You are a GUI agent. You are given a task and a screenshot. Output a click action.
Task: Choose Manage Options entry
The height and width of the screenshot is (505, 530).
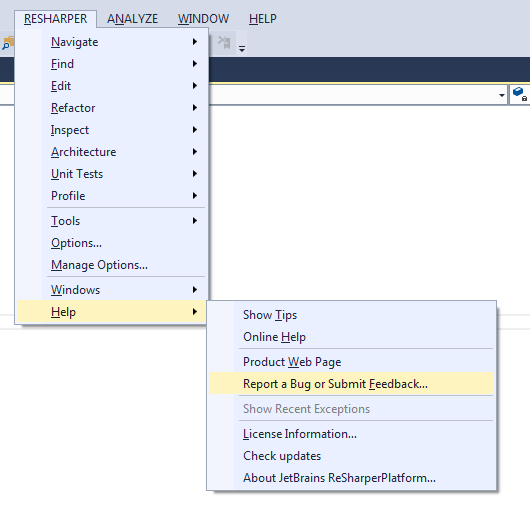(x=111, y=265)
